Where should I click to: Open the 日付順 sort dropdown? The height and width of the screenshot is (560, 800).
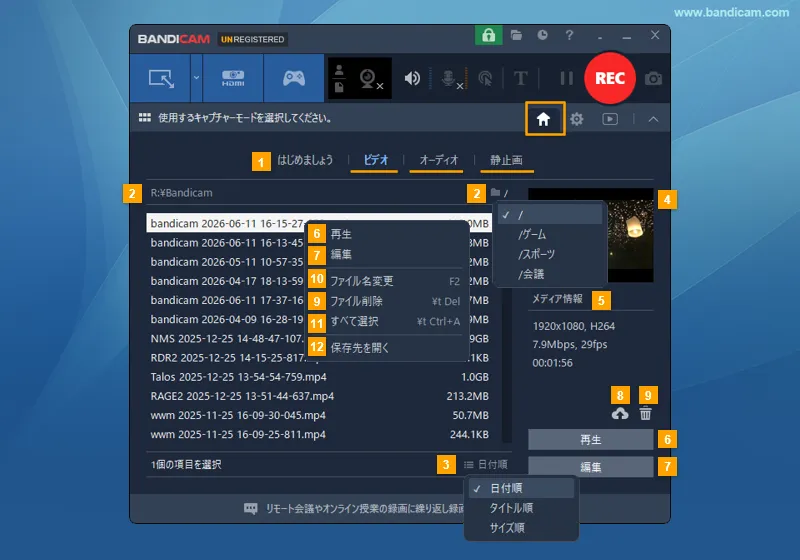click(x=486, y=465)
